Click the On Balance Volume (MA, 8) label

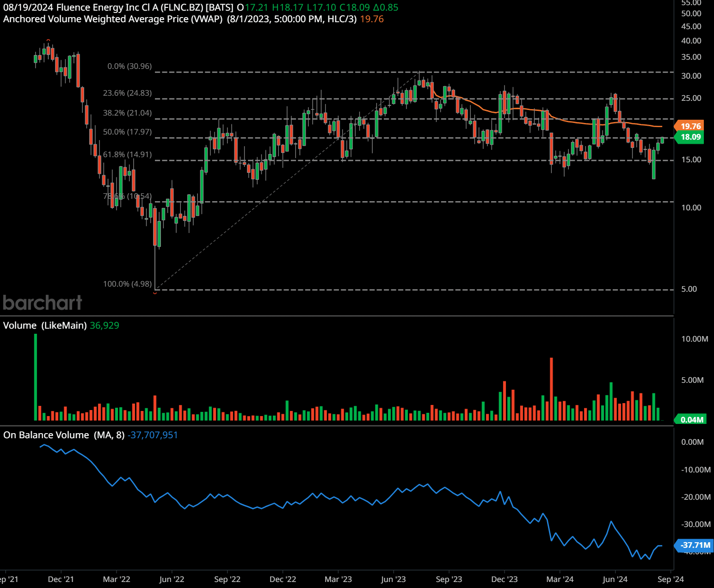[64, 435]
